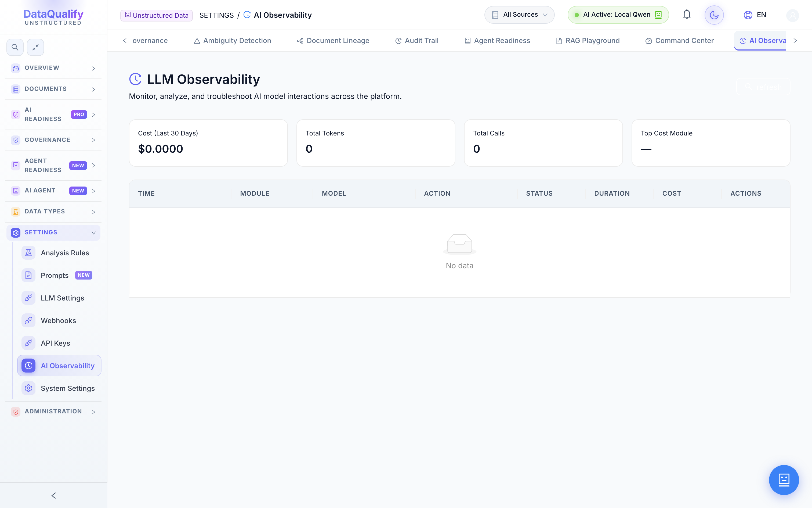The height and width of the screenshot is (508, 812).
Task: Click the Documents section icon
Action: coord(16,89)
